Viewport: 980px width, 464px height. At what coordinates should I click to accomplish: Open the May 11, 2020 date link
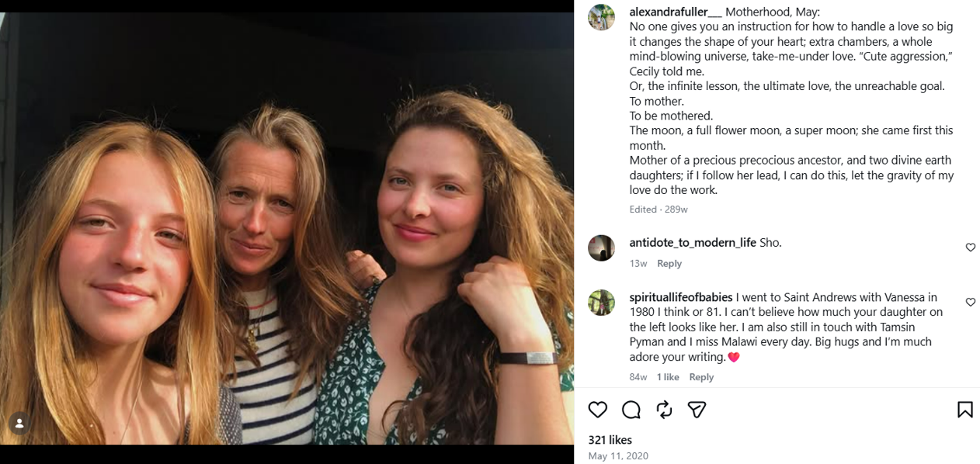[618, 456]
